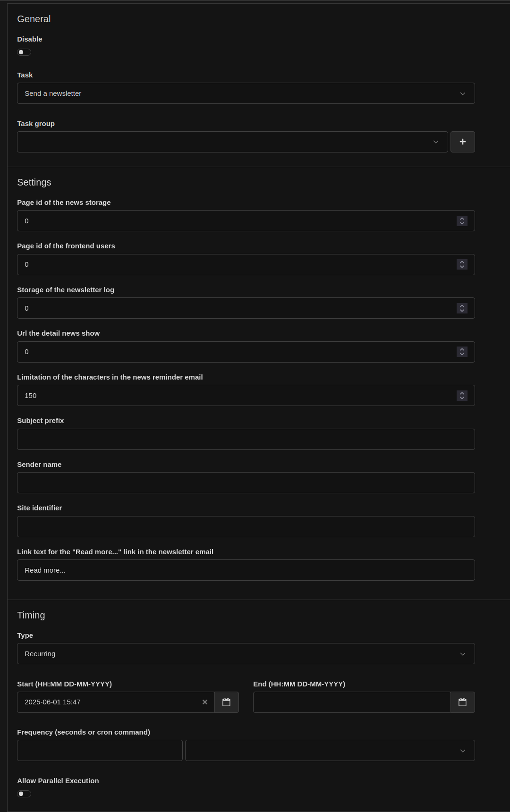
Task: Click stepper arrows for newsletter log storage
Action: 462,308
